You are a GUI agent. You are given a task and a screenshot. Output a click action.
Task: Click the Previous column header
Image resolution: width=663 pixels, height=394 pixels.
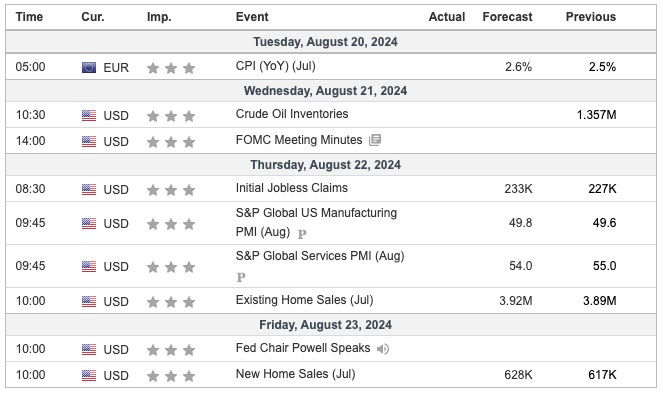tap(591, 17)
